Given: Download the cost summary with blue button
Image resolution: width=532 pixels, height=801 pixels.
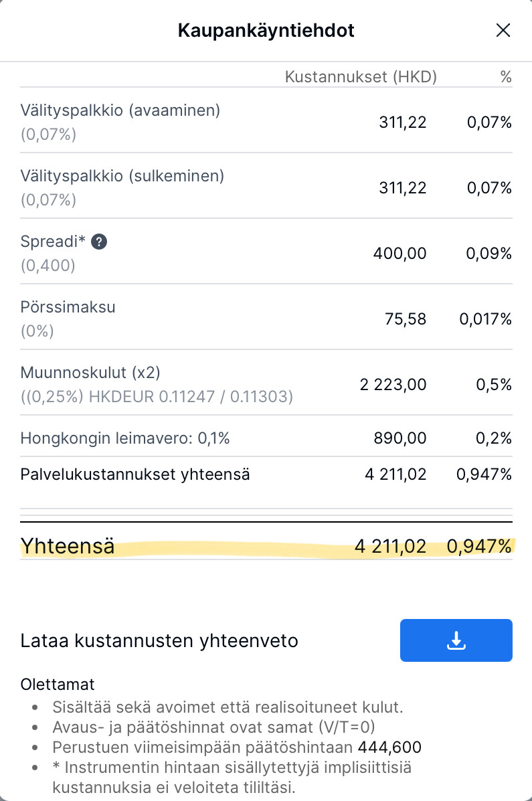Looking at the screenshot, I should [x=456, y=640].
